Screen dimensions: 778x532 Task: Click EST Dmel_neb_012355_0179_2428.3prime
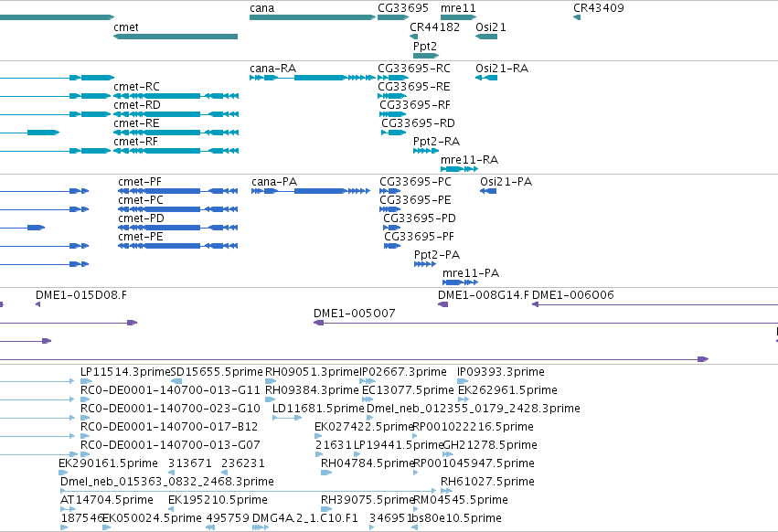474,409
